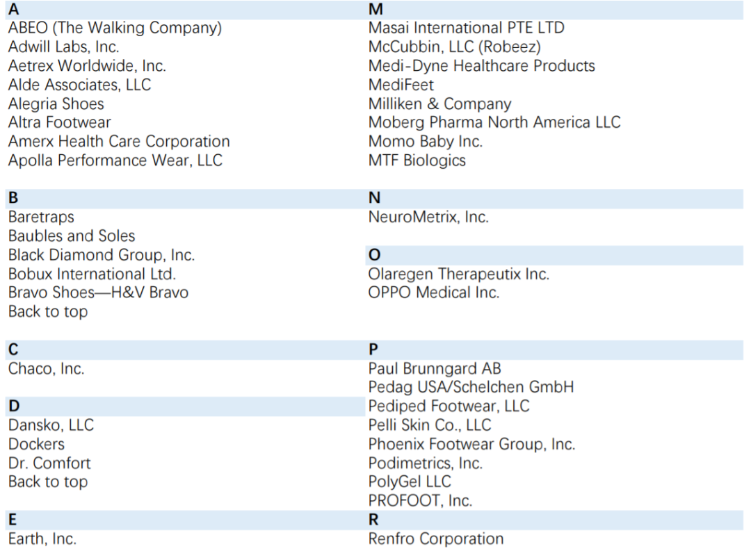Open Renfro Corporation listing
Screen dimensions: 751x560
click(x=436, y=538)
